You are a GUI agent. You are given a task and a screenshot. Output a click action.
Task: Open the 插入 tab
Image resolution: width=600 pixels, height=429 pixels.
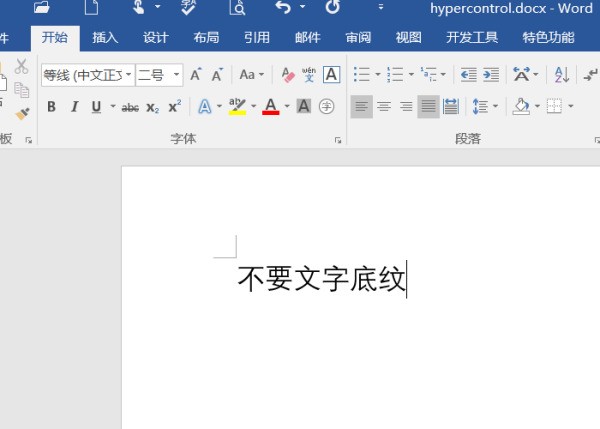[105, 38]
